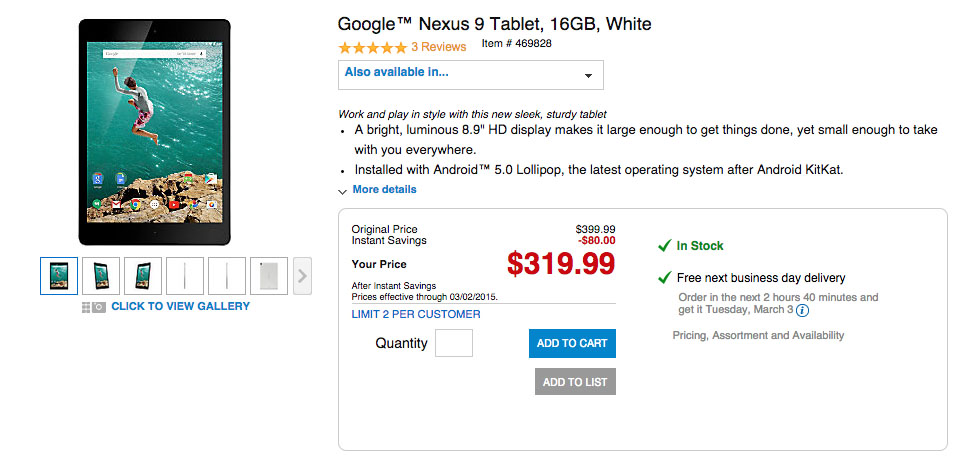961x461 pixels.
Task: Select the third angled tablet thumbnail
Action: pos(143,275)
